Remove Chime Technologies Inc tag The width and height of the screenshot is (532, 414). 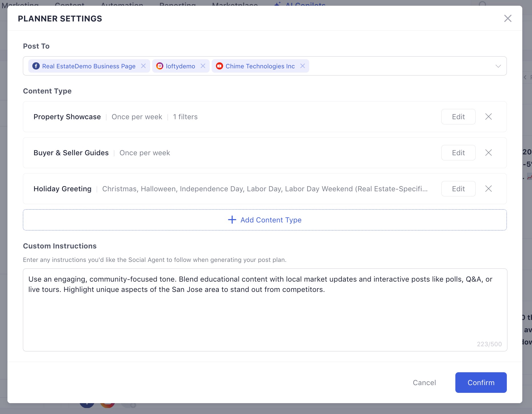tap(302, 66)
